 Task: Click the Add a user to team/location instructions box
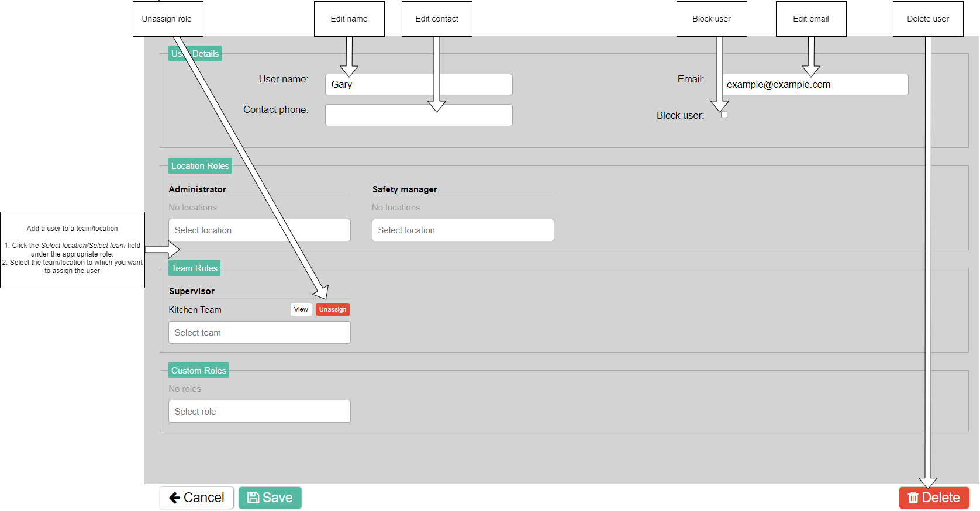point(73,250)
